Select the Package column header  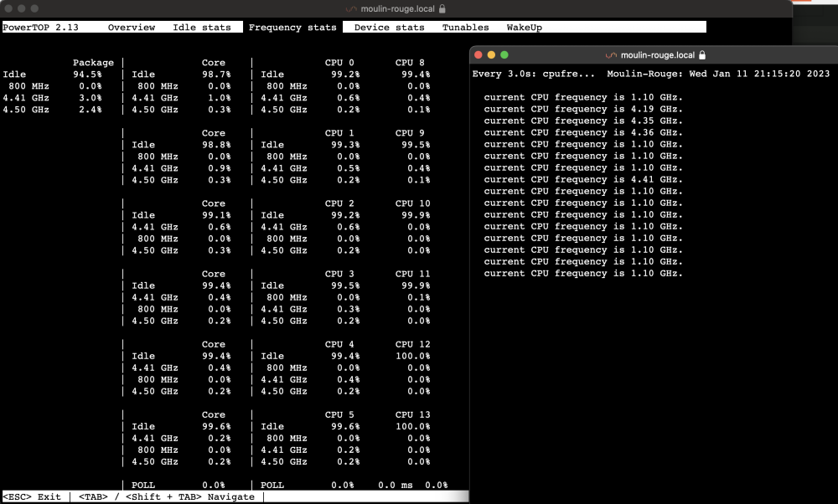(x=93, y=63)
